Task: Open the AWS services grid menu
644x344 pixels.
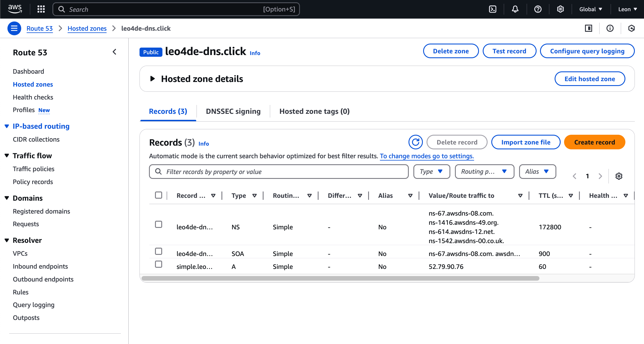Action: 41,9
